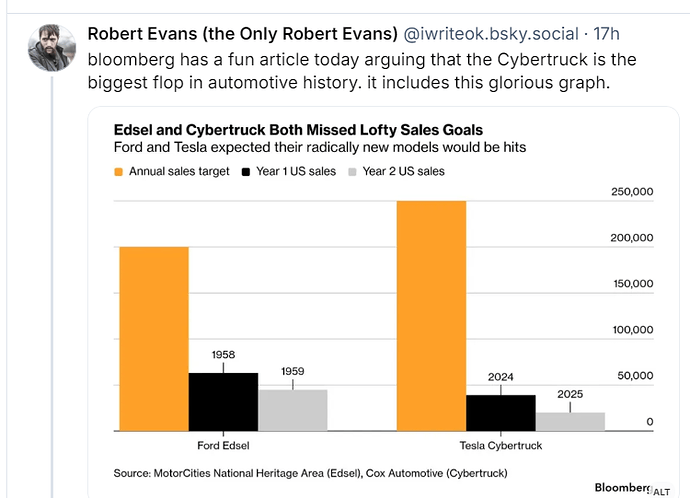Click the 17h post timestamp

pyautogui.click(x=606, y=34)
